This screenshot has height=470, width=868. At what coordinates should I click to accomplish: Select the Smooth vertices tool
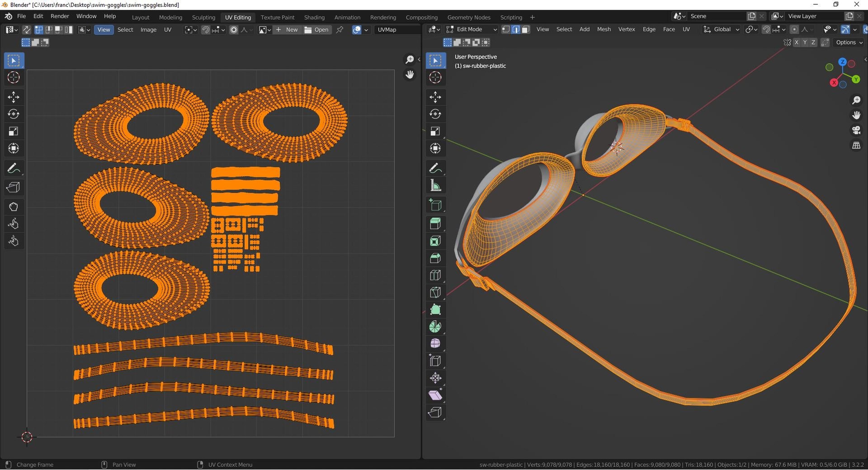(435, 344)
